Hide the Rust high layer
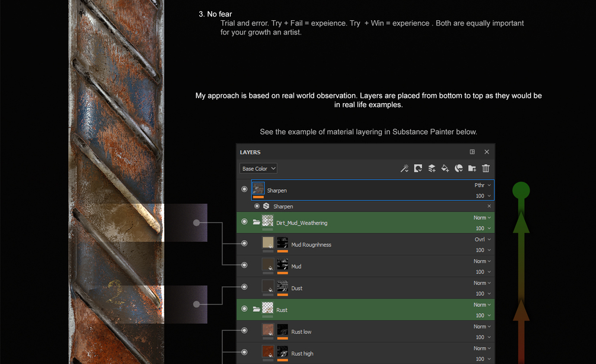 coord(244,352)
